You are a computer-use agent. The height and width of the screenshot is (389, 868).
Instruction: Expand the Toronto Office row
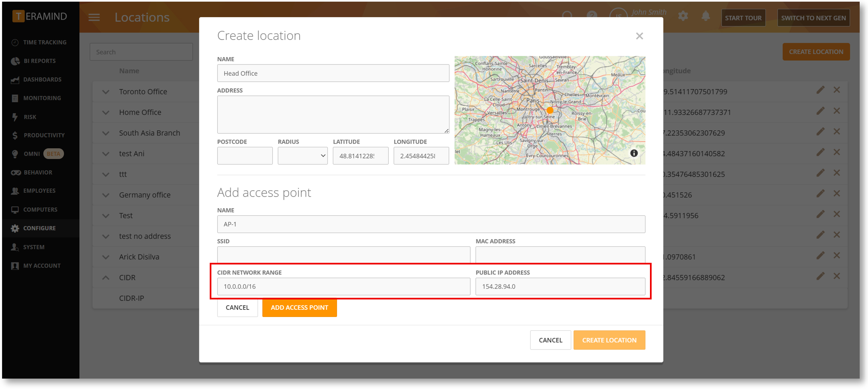point(106,92)
